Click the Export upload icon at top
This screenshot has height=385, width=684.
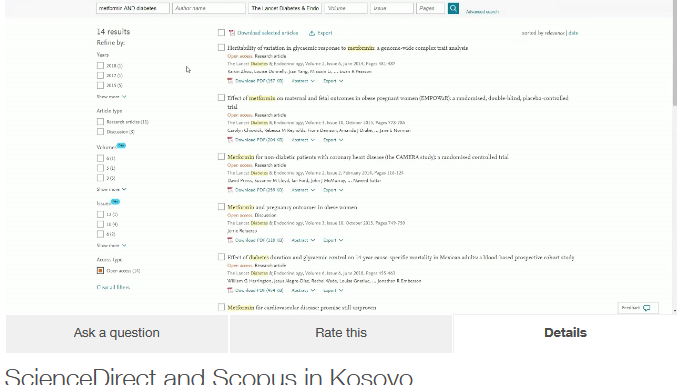click(x=311, y=33)
